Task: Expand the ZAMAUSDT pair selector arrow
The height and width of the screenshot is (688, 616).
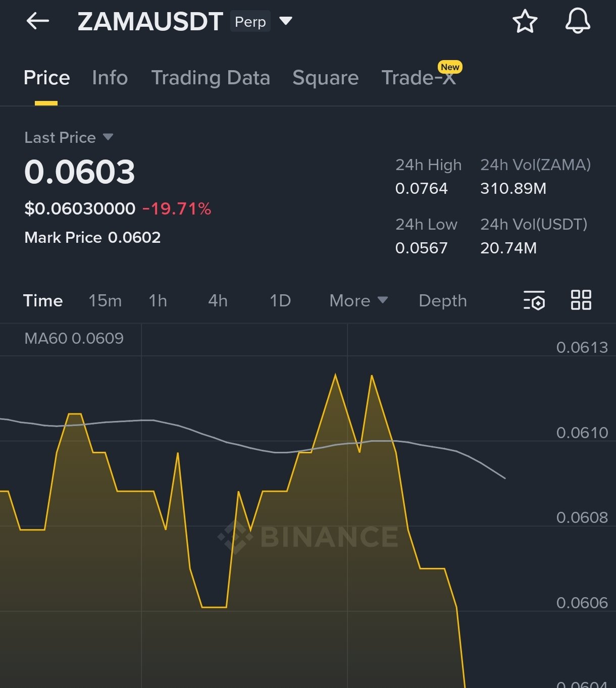Action: [286, 21]
